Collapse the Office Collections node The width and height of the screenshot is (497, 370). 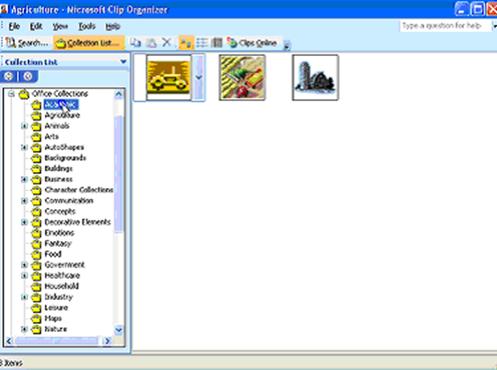pyautogui.click(x=11, y=94)
